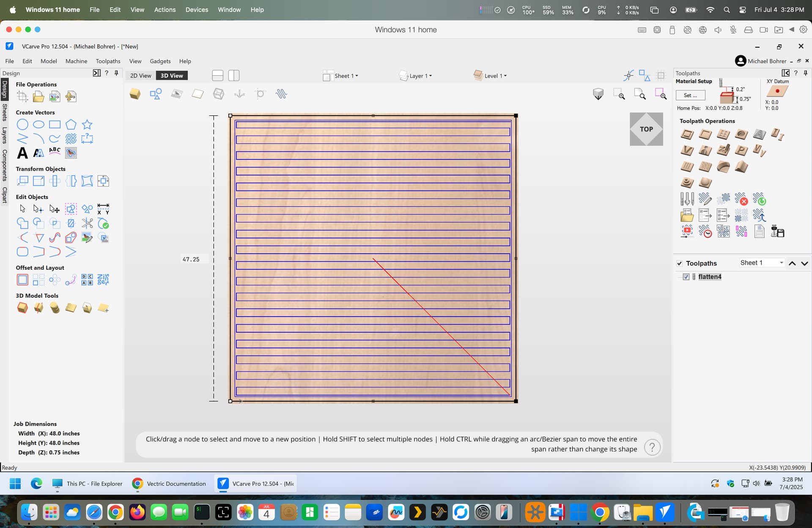The height and width of the screenshot is (528, 812).
Task: Select the Draw Star tool
Action: (87, 125)
